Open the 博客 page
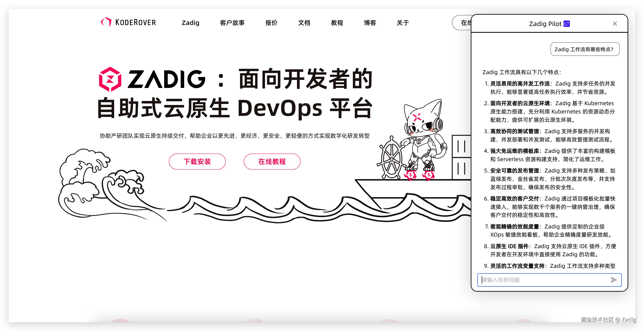 370,23
